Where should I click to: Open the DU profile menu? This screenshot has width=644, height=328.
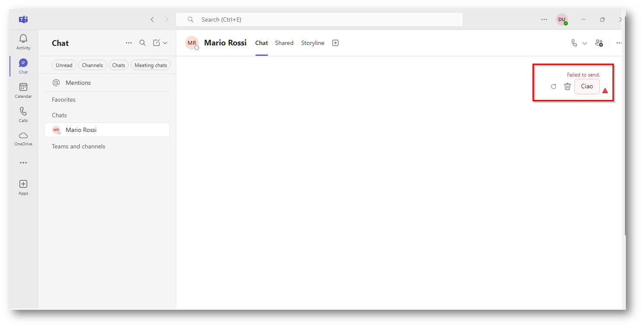[562, 19]
